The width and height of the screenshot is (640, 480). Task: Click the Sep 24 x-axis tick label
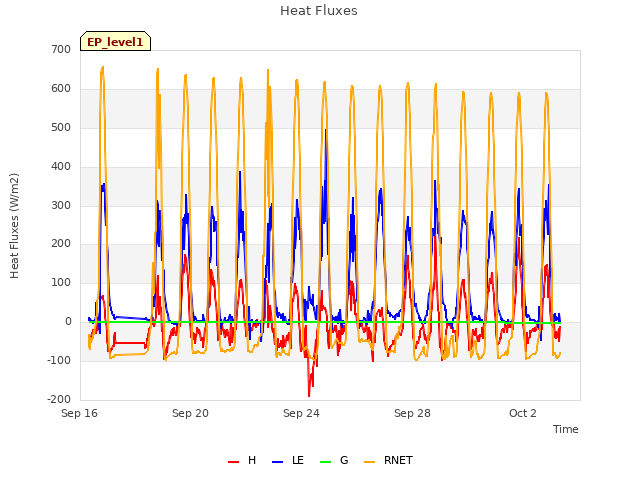click(302, 413)
